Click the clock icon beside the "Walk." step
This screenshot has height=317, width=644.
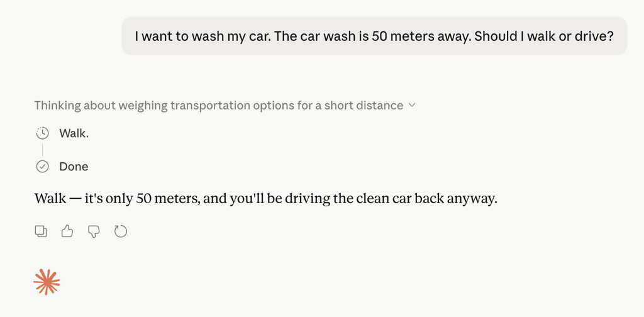pyautogui.click(x=42, y=133)
